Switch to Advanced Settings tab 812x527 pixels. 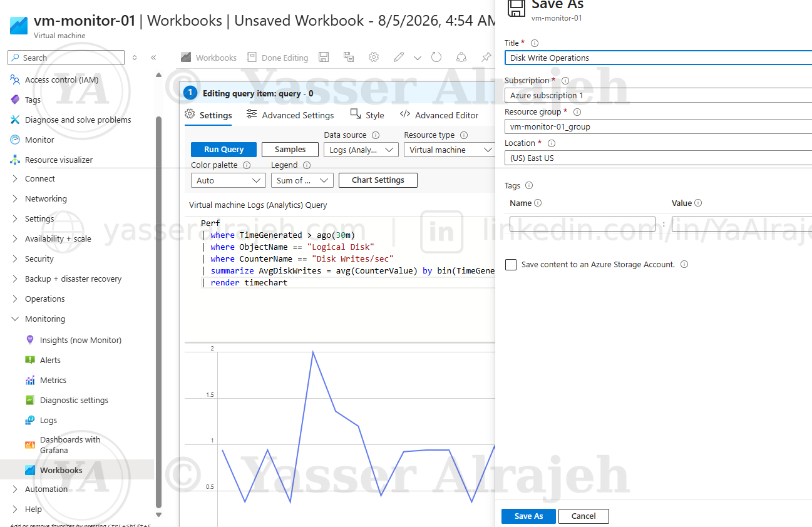point(290,115)
